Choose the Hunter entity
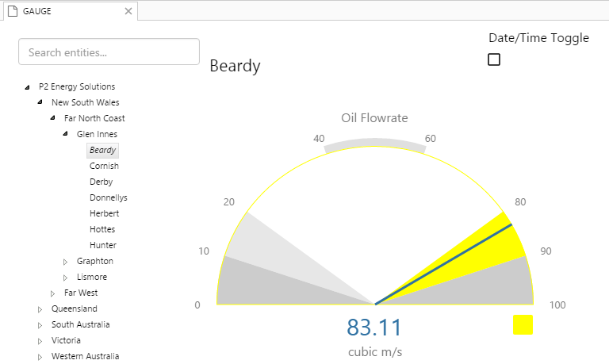This screenshot has width=609, height=364. point(102,246)
